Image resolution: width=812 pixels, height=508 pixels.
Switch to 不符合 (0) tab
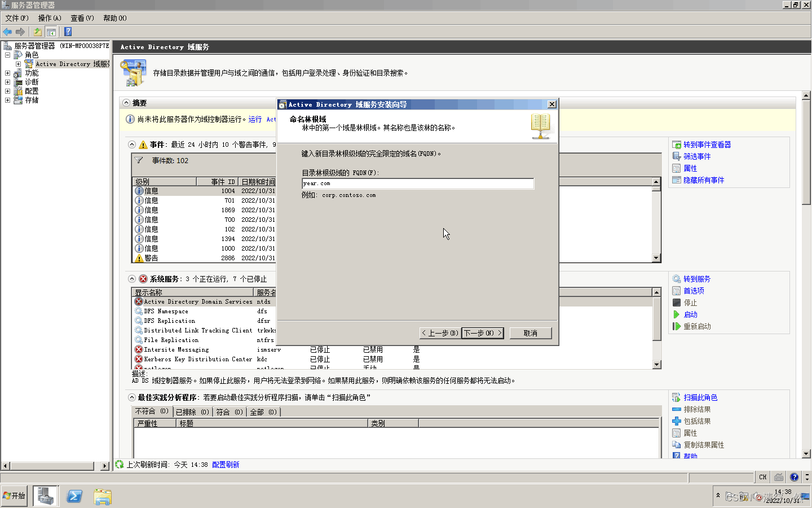coord(152,411)
